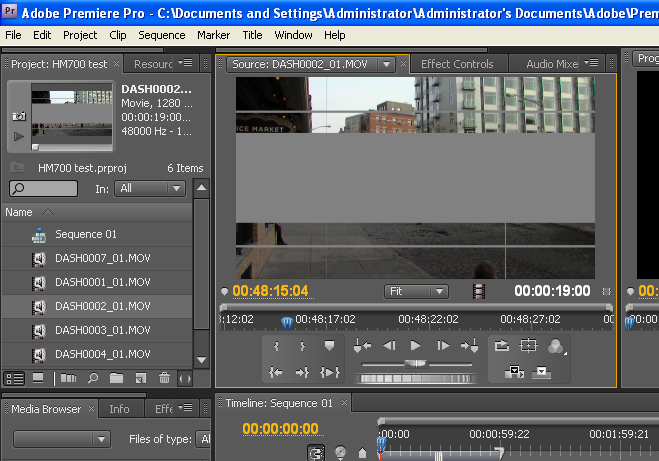Create a New Bin
This screenshot has width=659, height=461.
(116, 378)
